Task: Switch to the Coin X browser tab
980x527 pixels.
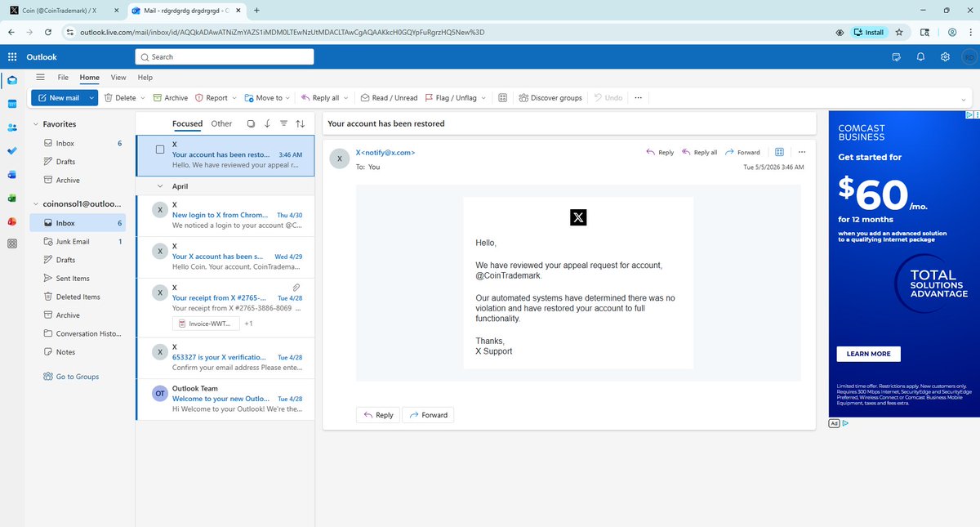Action: point(63,11)
